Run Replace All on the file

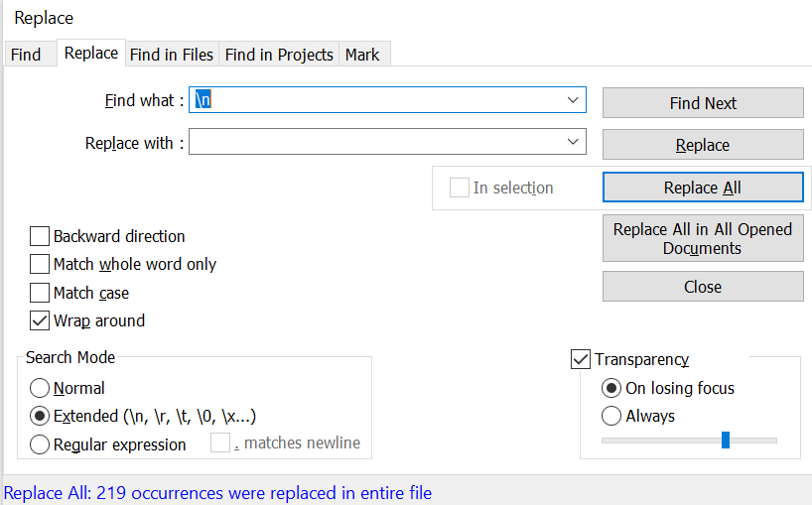click(x=703, y=188)
